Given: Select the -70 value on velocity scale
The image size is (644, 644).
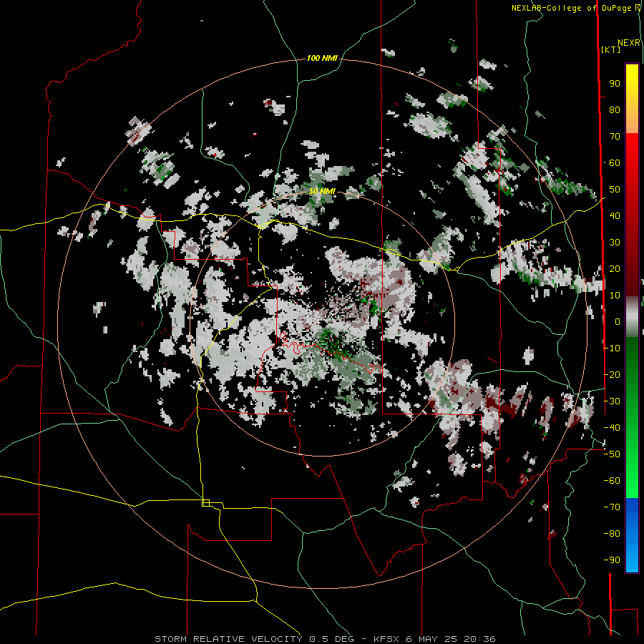Looking at the screenshot, I should point(612,507).
